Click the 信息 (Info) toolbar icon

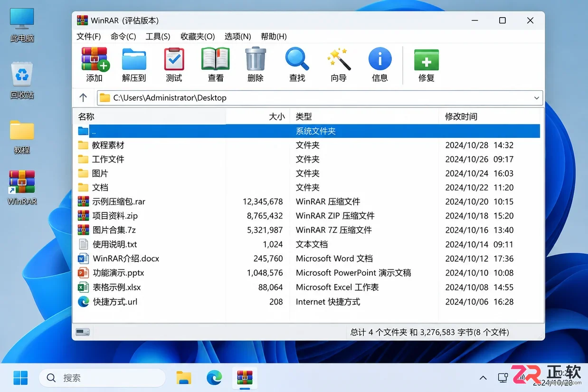point(380,59)
